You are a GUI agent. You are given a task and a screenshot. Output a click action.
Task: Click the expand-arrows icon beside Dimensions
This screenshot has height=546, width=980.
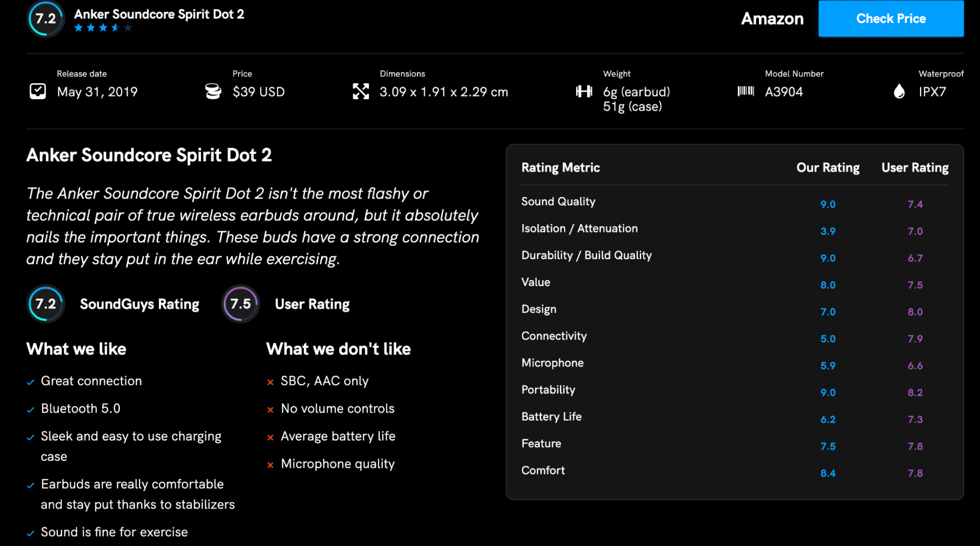pyautogui.click(x=361, y=92)
